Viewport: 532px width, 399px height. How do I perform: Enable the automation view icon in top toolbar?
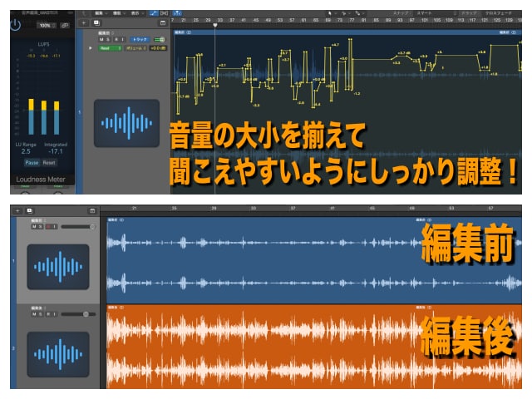tap(154, 13)
